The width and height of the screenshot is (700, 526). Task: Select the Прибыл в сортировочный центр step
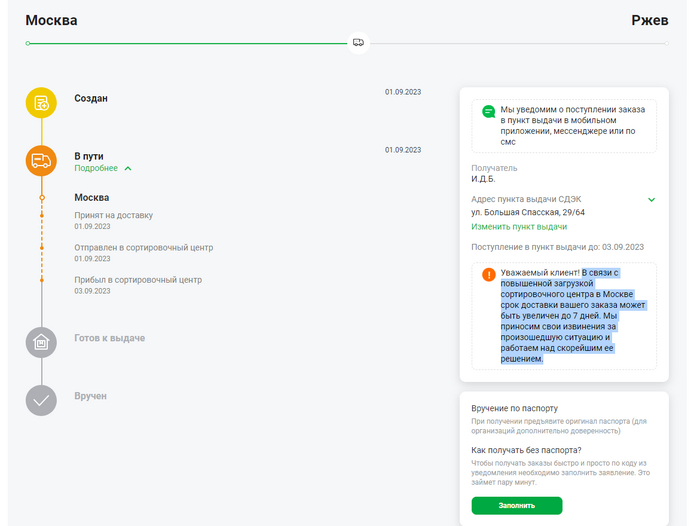pyautogui.click(x=138, y=280)
